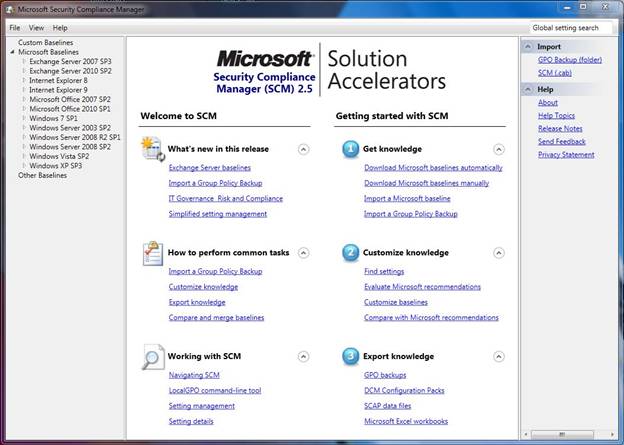Collapse the What's new in this release section
Image resolution: width=624 pixels, height=445 pixels.
click(x=303, y=149)
